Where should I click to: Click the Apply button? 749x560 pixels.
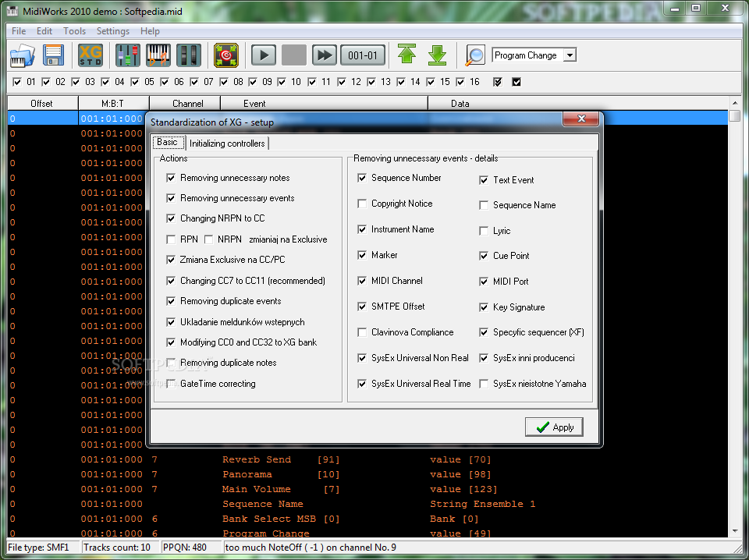[x=554, y=427]
